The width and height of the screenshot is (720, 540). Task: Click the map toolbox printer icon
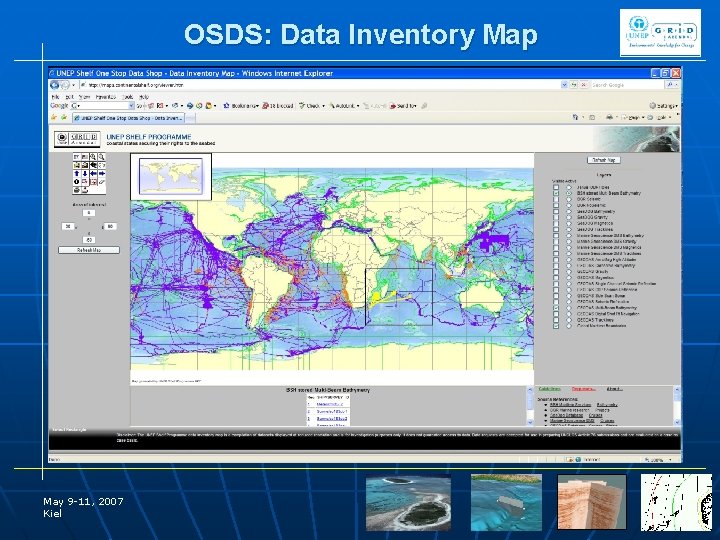[x=77, y=190]
